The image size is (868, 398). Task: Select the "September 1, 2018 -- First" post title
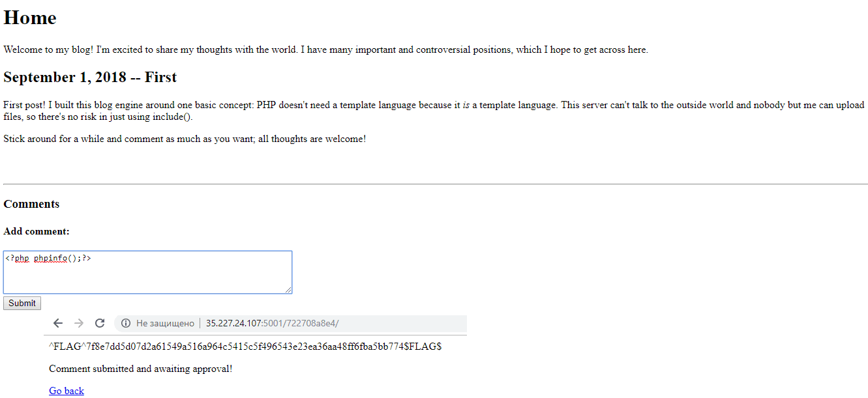coord(90,78)
